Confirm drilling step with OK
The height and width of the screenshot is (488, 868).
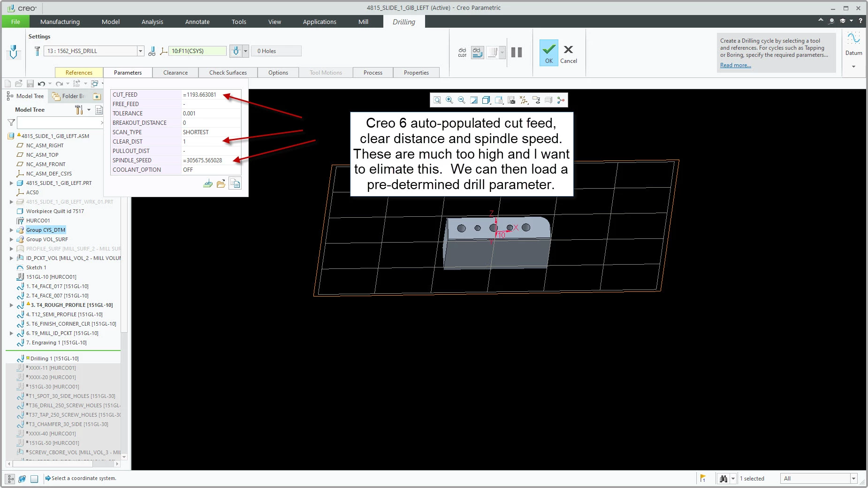pos(548,53)
